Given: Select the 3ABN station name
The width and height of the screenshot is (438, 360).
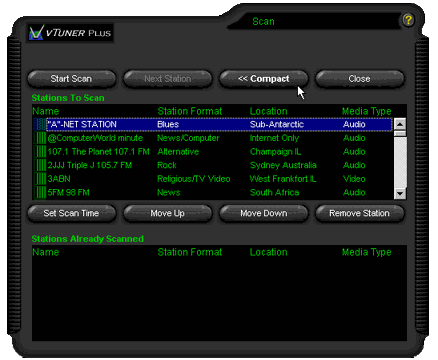Looking at the screenshot, I should (59, 179).
